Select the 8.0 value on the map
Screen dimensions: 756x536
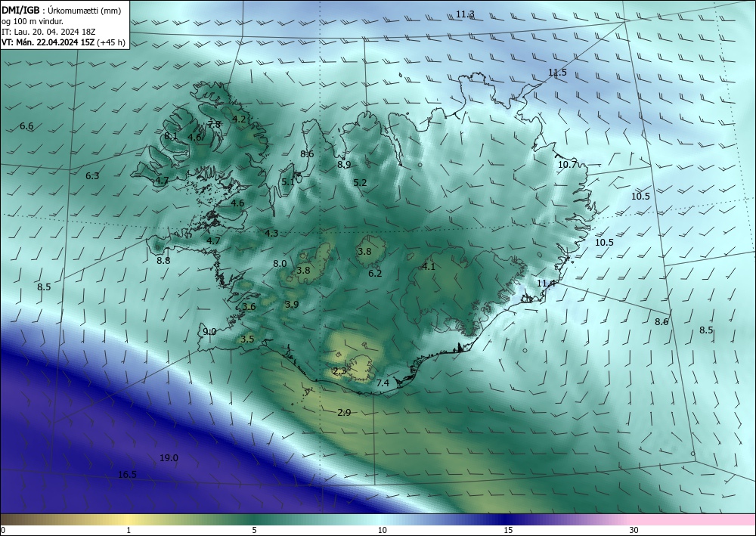pos(280,264)
